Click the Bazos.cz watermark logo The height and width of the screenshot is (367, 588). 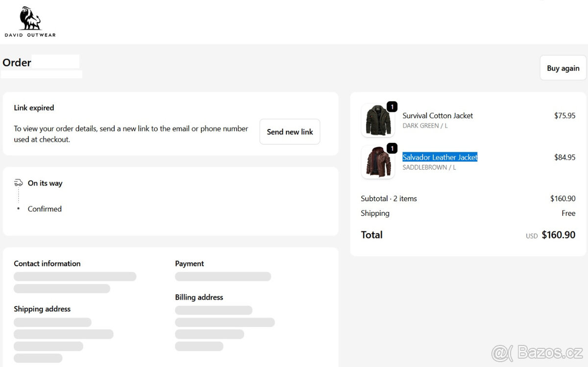pyautogui.click(x=537, y=353)
